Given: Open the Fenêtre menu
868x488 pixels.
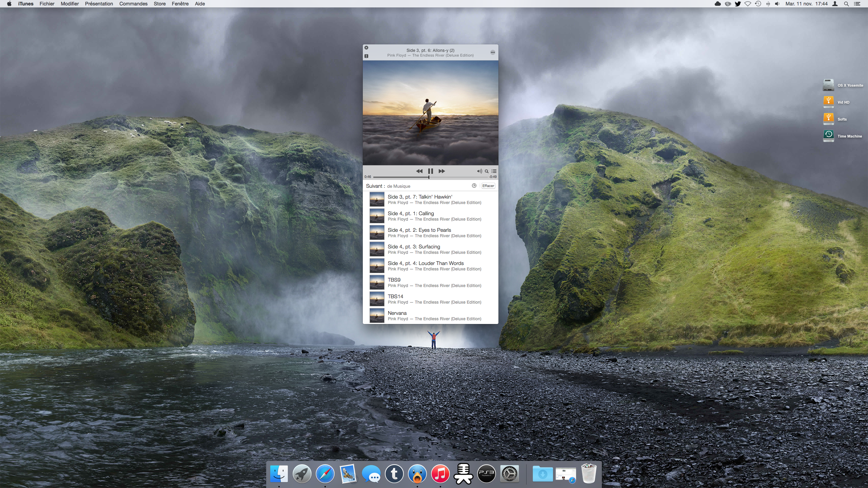Looking at the screenshot, I should click(x=180, y=4).
